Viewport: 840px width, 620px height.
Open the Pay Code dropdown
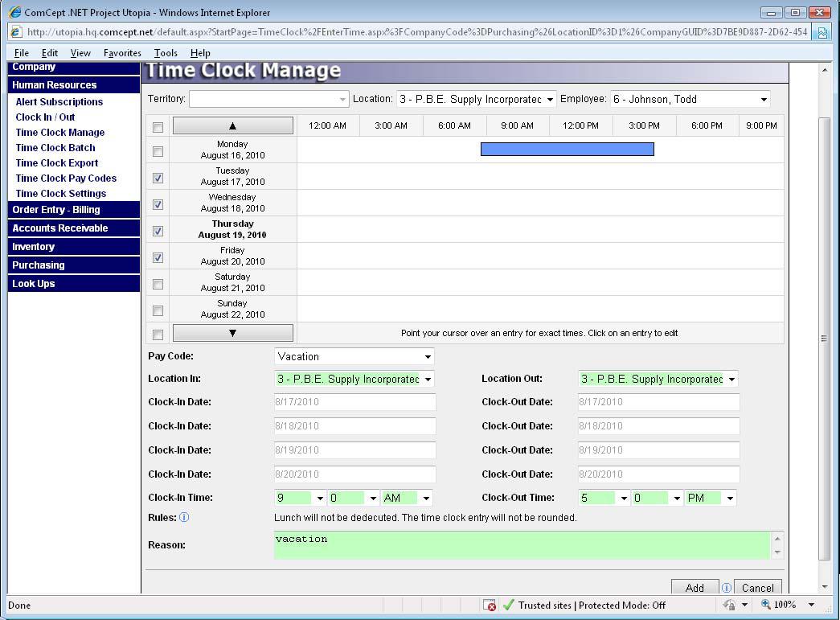[354, 356]
